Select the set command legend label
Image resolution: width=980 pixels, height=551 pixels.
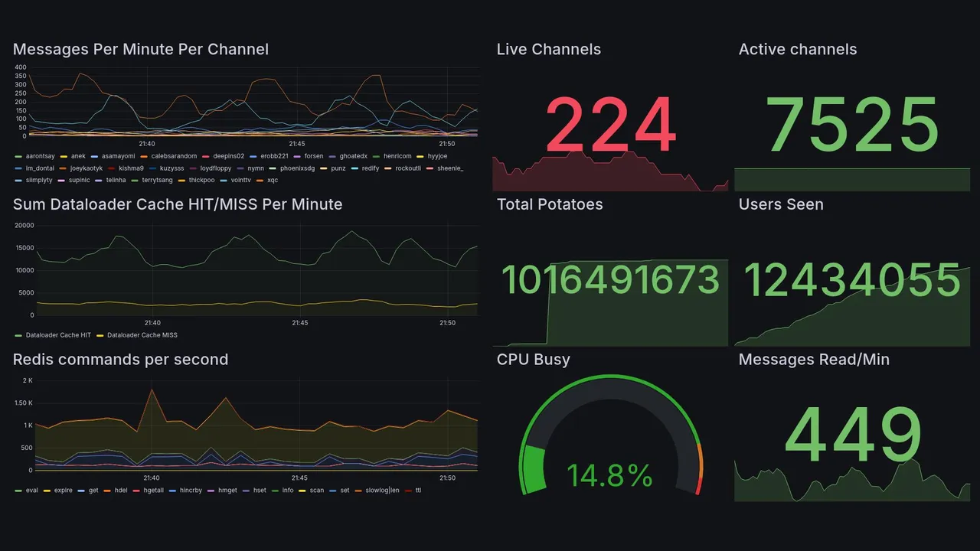click(x=345, y=490)
